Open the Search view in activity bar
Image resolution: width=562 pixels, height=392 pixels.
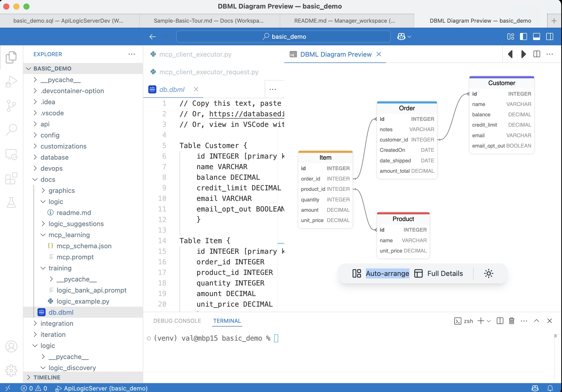11,130
